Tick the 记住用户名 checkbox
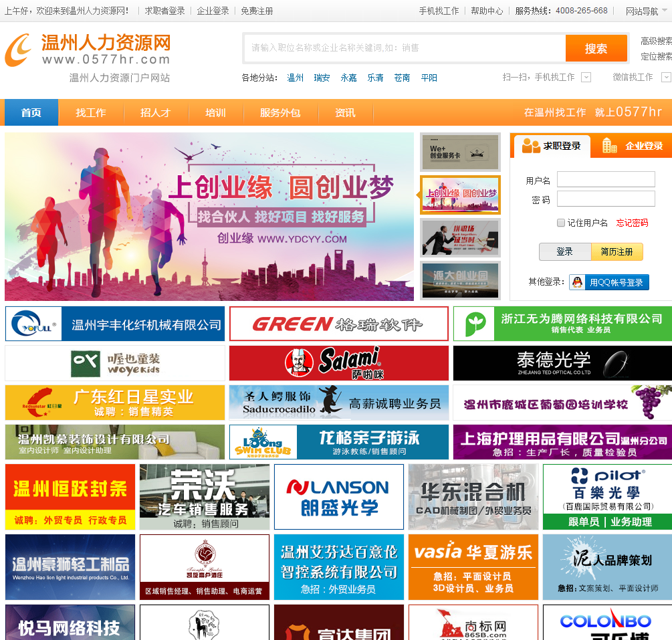Screen dimensions: 672x640 point(560,223)
